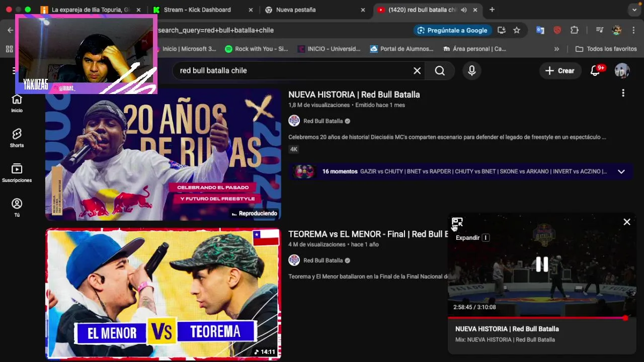Open INICIO - Universid... bookmark
Image resolution: width=644 pixels, height=362 pixels.
coord(330,49)
